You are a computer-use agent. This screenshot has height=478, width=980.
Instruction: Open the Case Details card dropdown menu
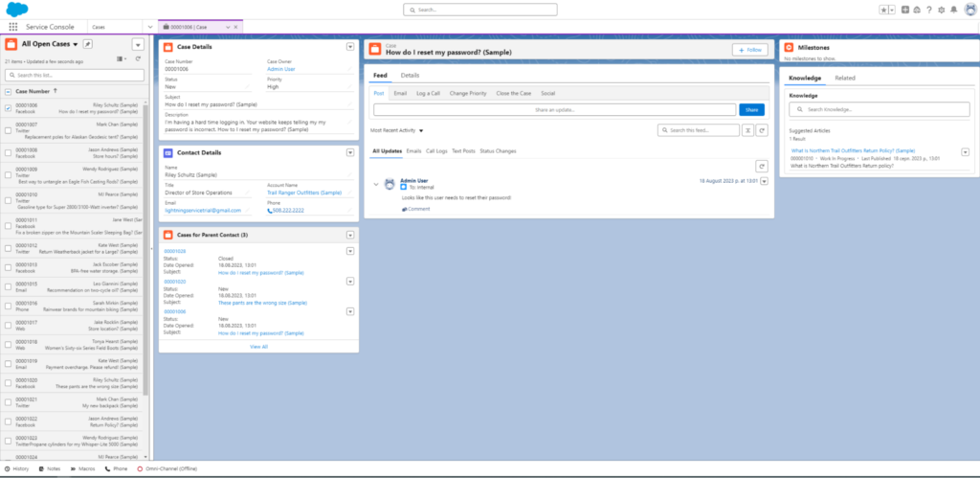coord(350,46)
